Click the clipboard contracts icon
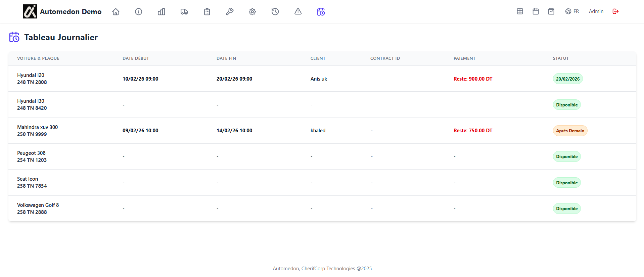 pos(207,12)
